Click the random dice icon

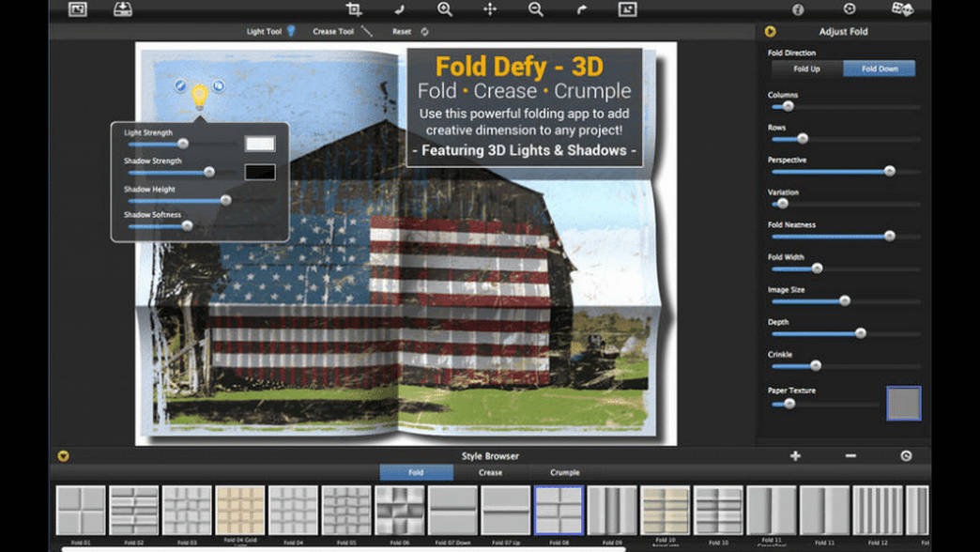pyautogui.click(x=902, y=8)
